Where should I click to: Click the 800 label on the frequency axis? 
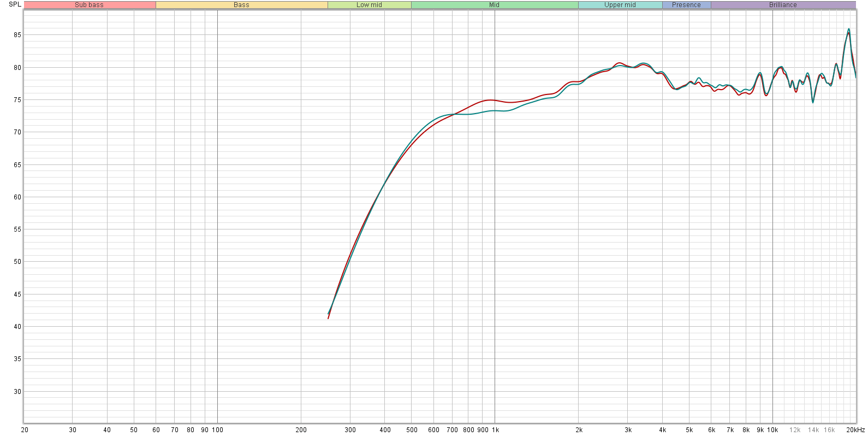(468, 430)
